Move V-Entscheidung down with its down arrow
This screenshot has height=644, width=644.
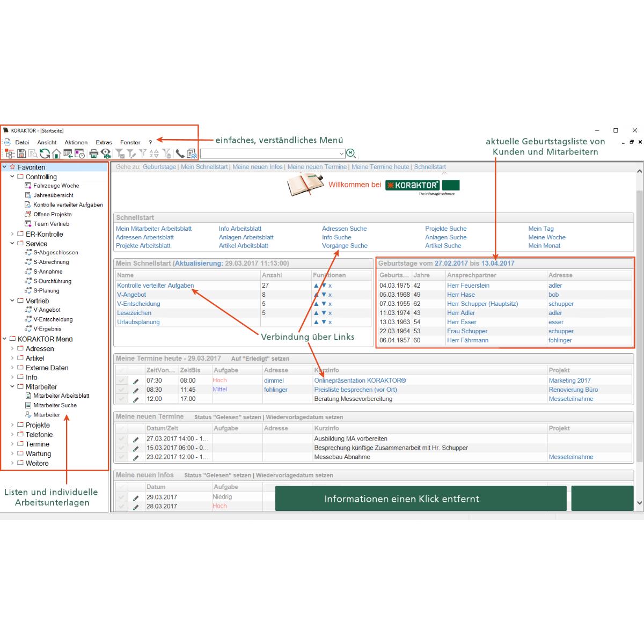click(324, 304)
